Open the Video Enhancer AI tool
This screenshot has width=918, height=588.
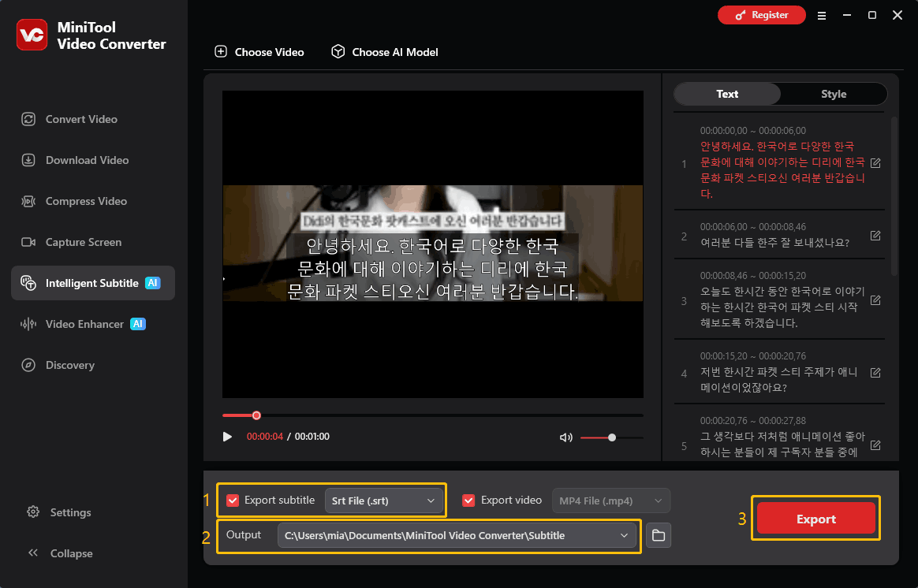[x=93, y=323]
